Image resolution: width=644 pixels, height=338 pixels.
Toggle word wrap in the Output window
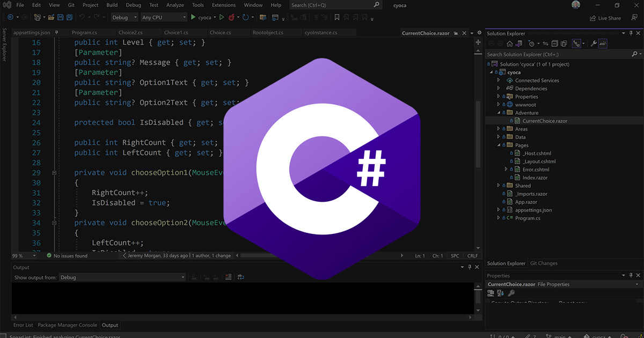tap(241, 277)
